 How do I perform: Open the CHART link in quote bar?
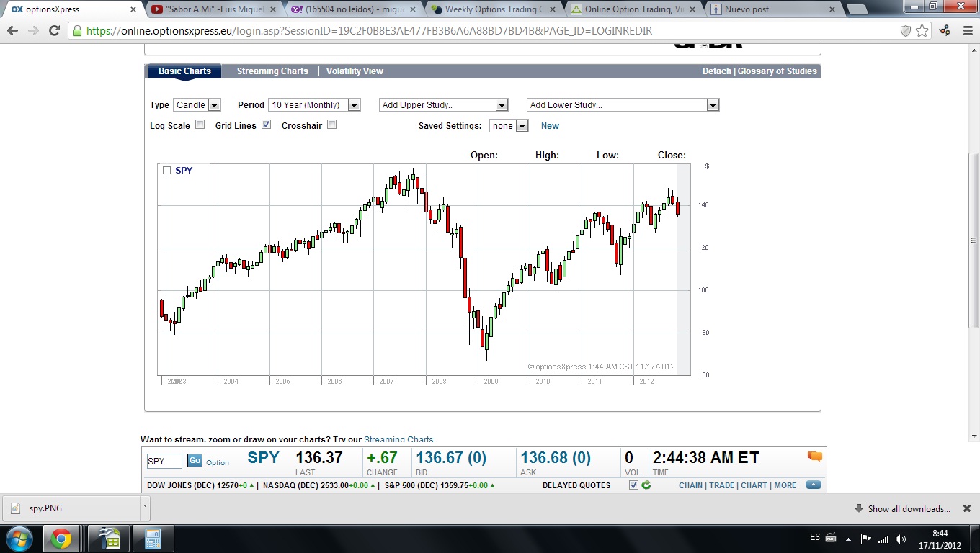click(x=754, y=485)
